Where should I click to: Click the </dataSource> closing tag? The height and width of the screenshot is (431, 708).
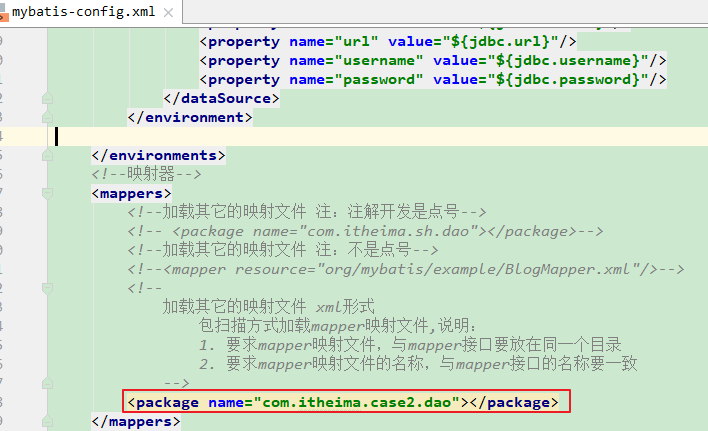tap(221, 98)
